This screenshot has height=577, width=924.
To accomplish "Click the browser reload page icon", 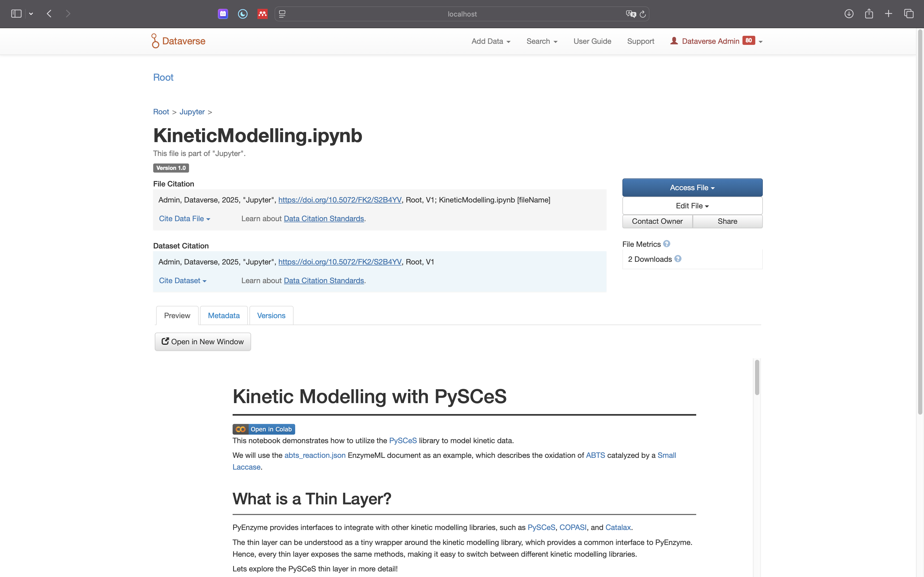I will point(642,14).
